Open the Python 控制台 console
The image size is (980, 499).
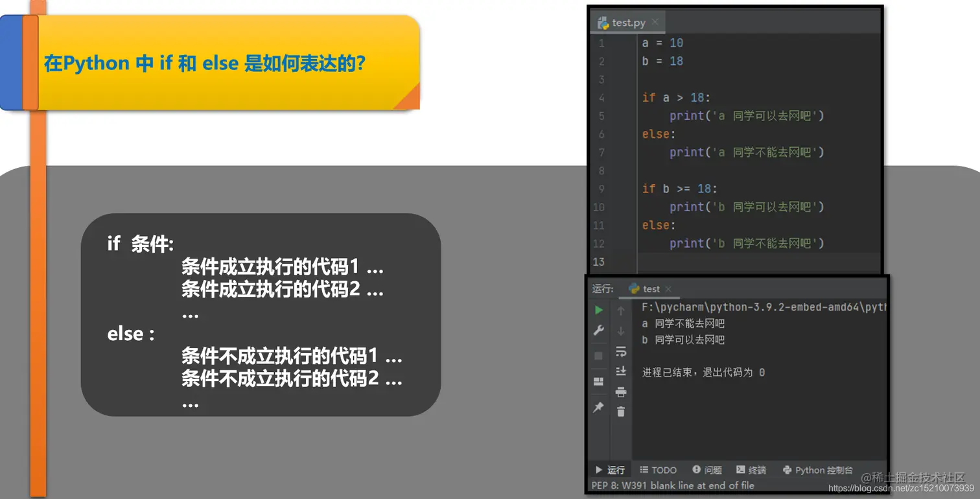point(817,470)
